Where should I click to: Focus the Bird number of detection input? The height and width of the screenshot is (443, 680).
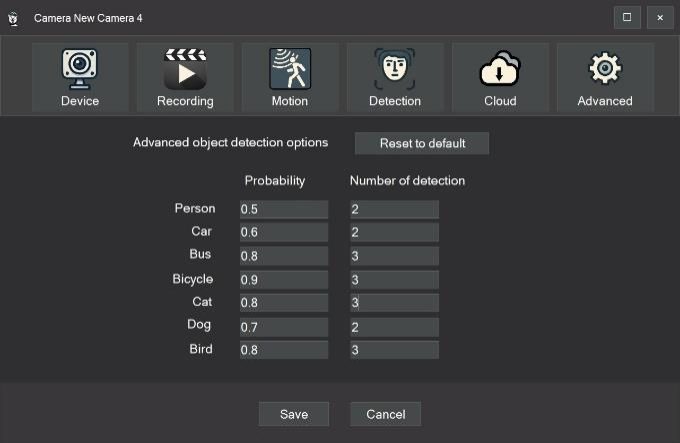[x=394, y=350]
